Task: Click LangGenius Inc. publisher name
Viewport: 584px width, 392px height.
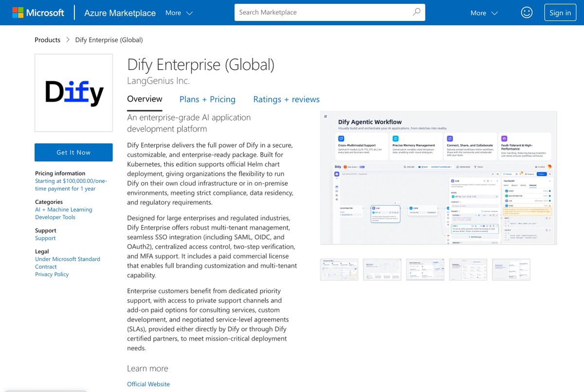Action: click(158, 81)
